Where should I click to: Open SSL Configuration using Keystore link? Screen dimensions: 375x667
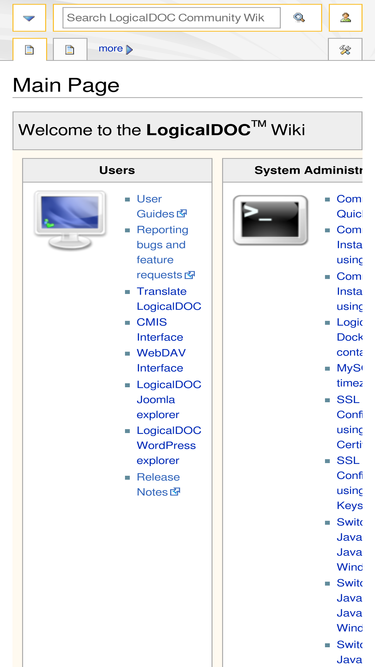[x=349, y=483]
